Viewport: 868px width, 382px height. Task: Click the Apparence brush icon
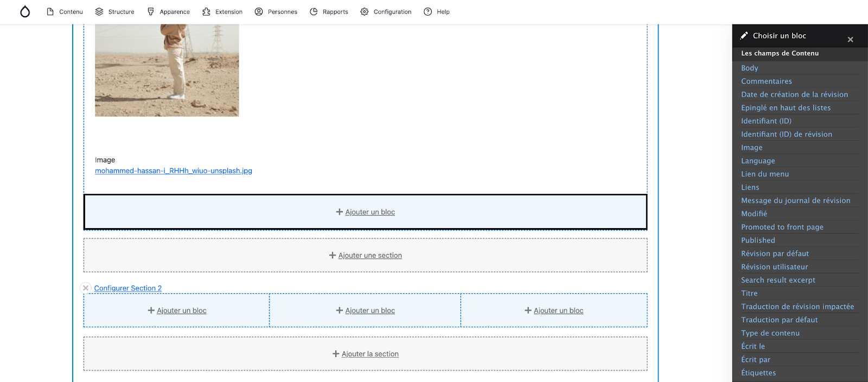[x=151, y=12]
